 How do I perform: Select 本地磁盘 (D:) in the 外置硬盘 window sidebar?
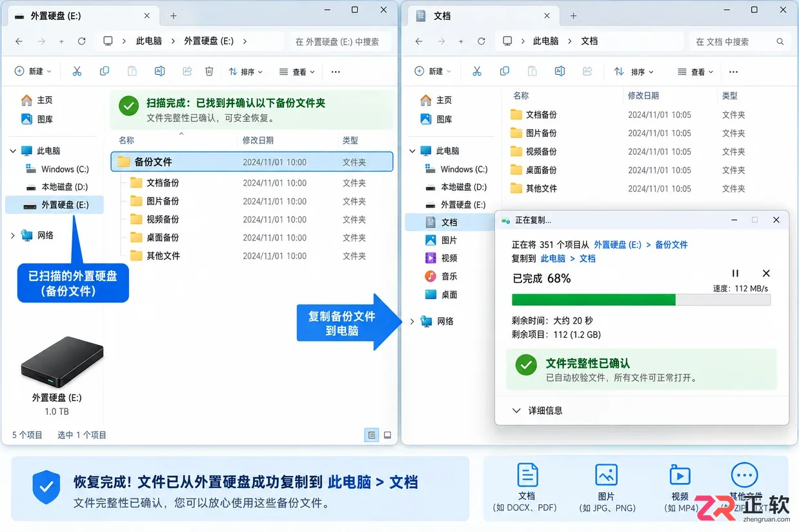[57, 187]
